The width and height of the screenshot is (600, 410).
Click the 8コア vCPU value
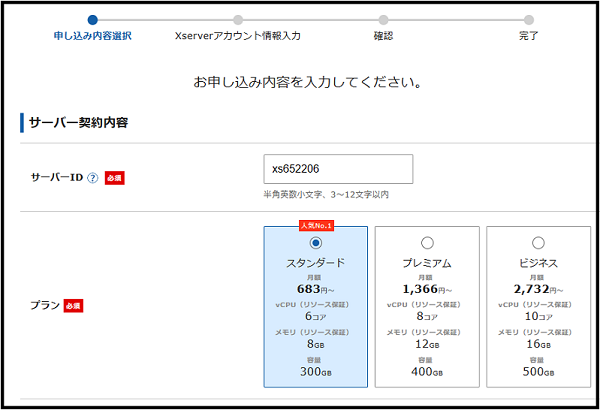pyautogui.click(x=427, y=316)
